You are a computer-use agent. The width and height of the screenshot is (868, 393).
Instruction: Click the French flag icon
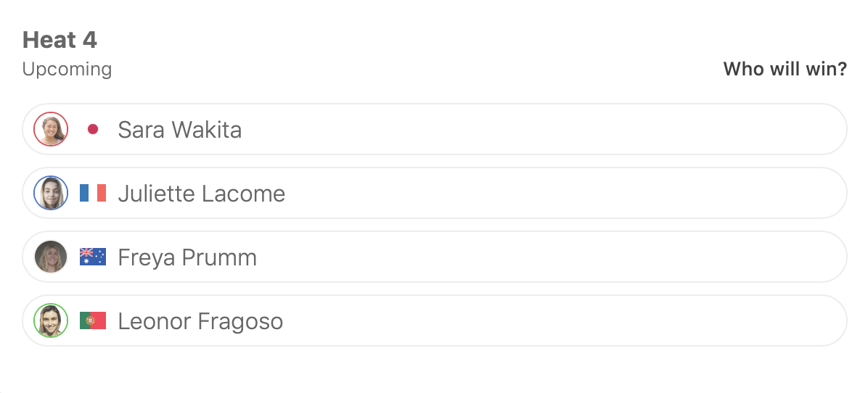coord(93,194)
